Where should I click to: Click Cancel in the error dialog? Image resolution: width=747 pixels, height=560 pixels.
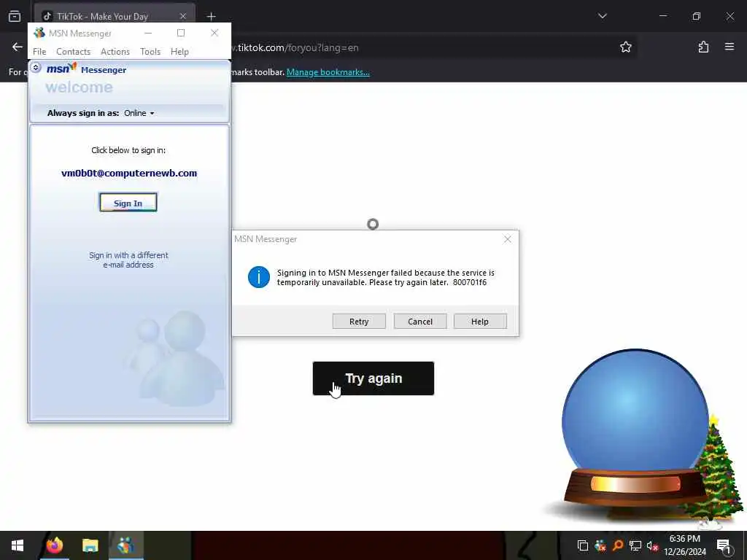pyautogui.click(x=420, y=322)
